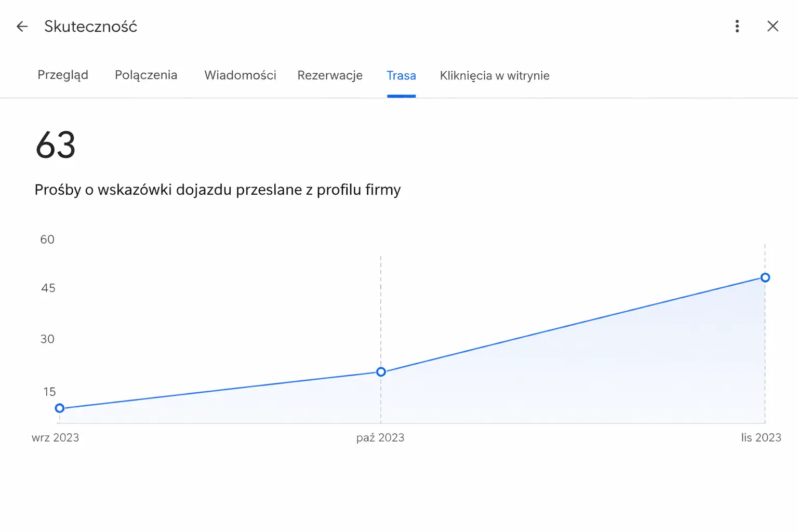Switch to the Rezerwacje tab
The width and height of the screenshot is (798, 532).
329,75
